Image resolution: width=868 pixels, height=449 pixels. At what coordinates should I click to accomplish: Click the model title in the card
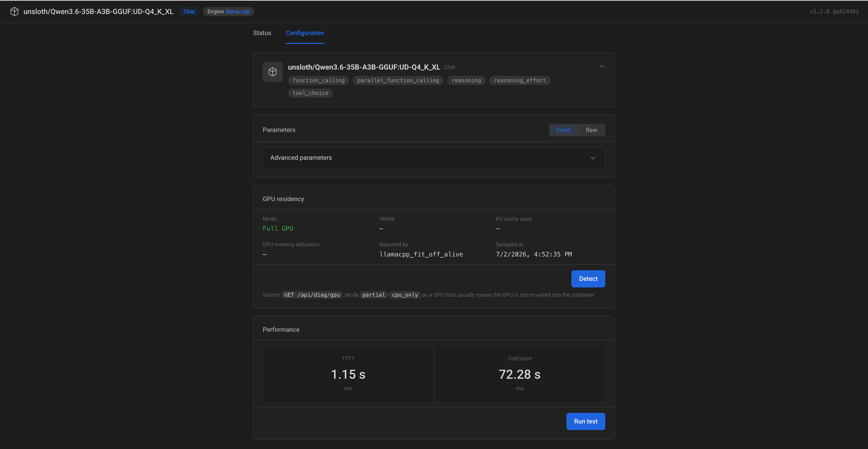363,67
